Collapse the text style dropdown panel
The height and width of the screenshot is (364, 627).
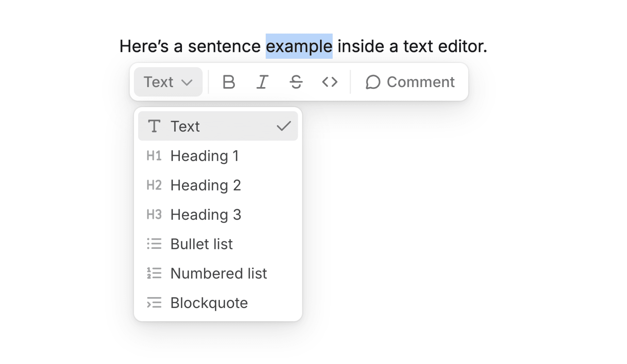click(x=166, y=82)
